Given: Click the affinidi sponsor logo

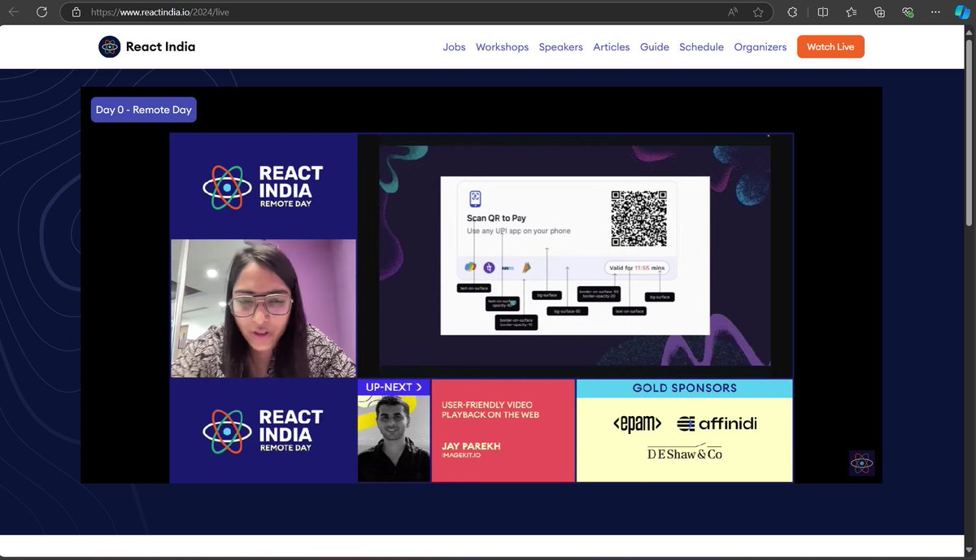Looking at the screenshot, I should point(717,423).
